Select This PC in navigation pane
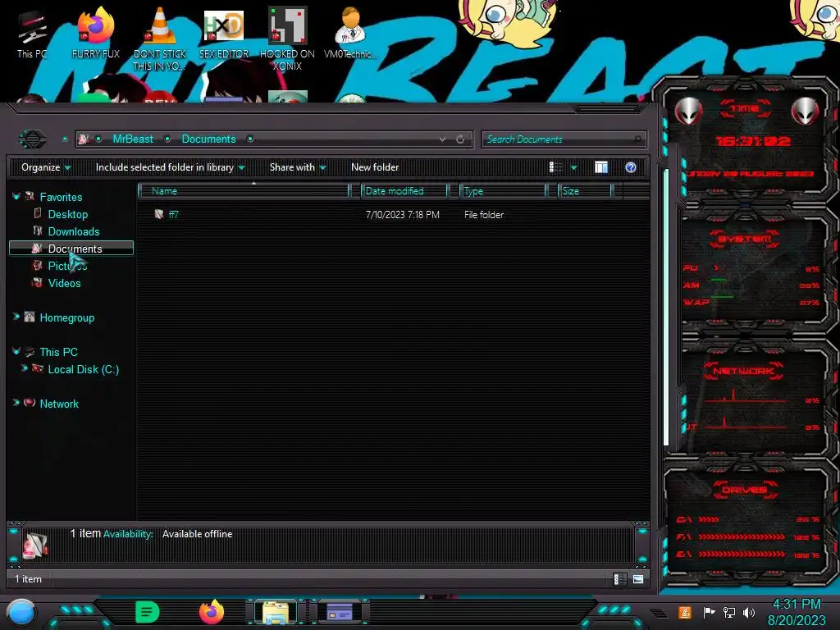The width and height of the screenshot is (840, 630). (58, 352)
